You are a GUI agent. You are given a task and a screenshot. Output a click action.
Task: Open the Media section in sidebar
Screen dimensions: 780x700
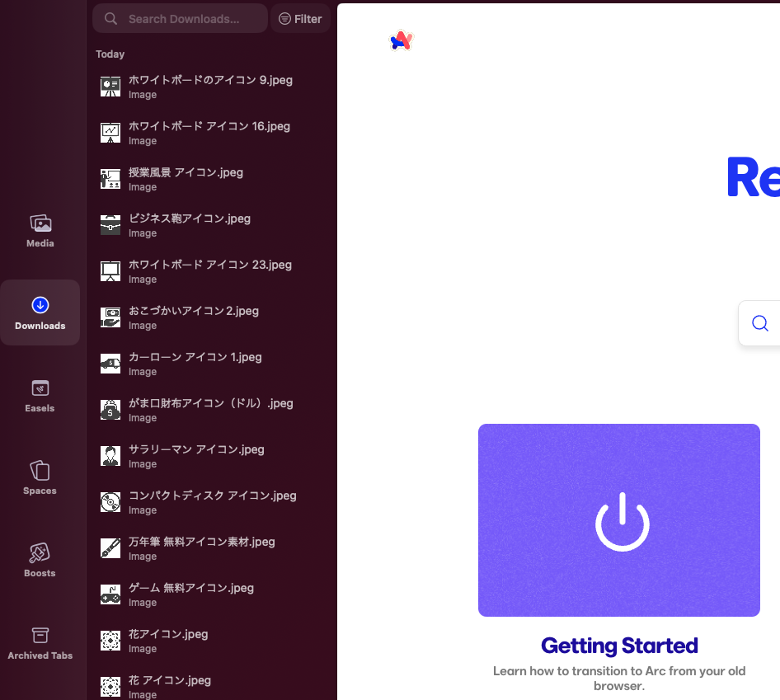click(x=40, y=230)
